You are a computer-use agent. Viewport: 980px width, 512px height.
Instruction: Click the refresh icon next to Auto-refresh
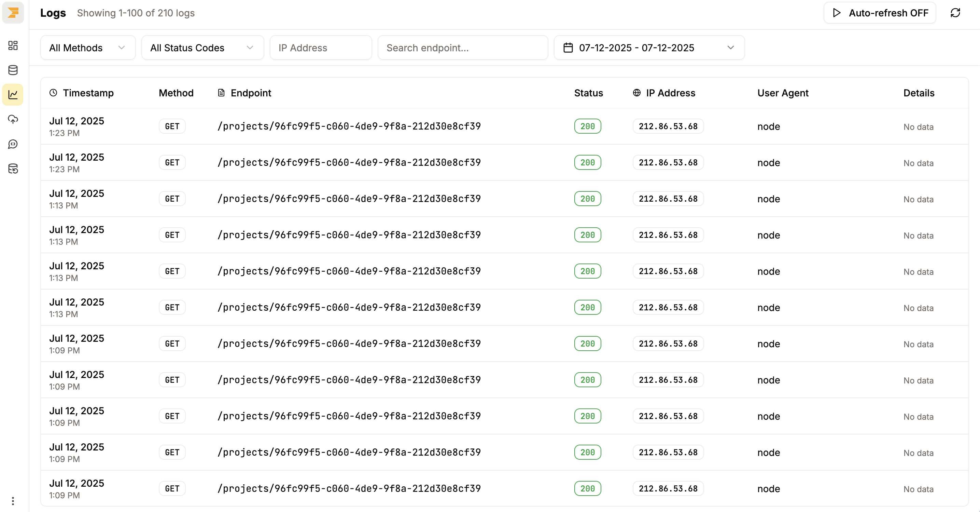[956, 13]
